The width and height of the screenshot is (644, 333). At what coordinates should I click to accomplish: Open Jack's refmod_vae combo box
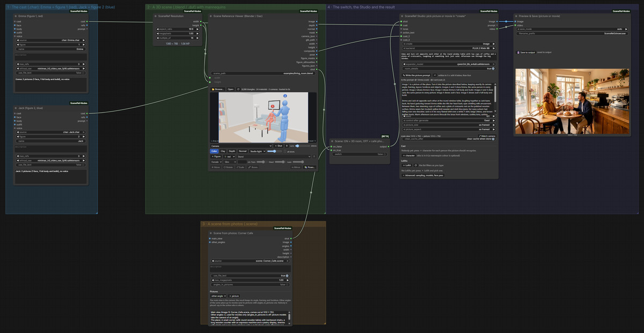50,160
